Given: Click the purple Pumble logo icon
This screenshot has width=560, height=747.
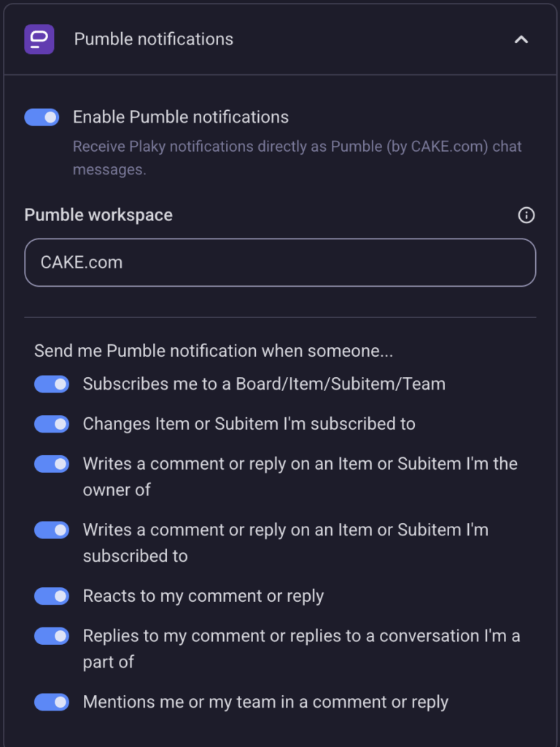Looking at the screenshot, I should tap(39, 39).
